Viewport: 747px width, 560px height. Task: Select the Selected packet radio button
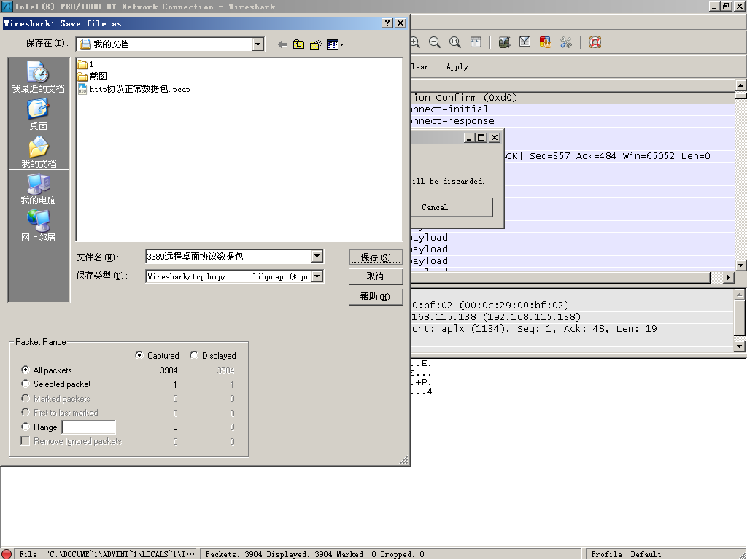26,384
